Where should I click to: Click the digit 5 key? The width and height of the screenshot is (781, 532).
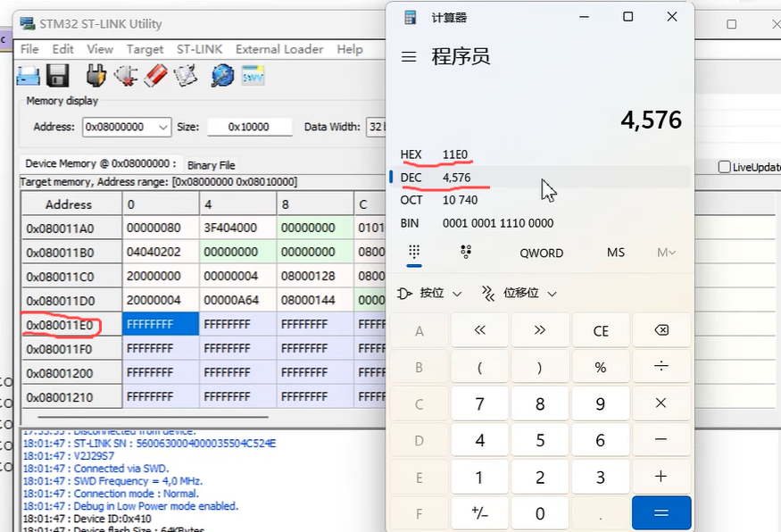point(540,440)
